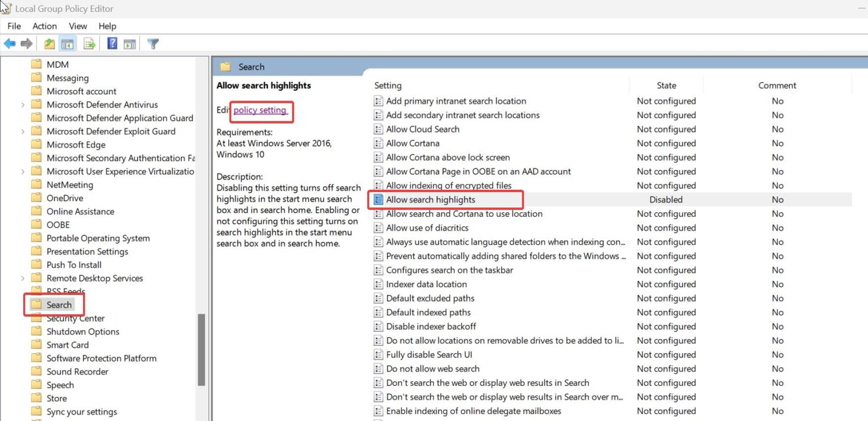
Task: Click the Up one level folder icon
Action: pos(49,44)
